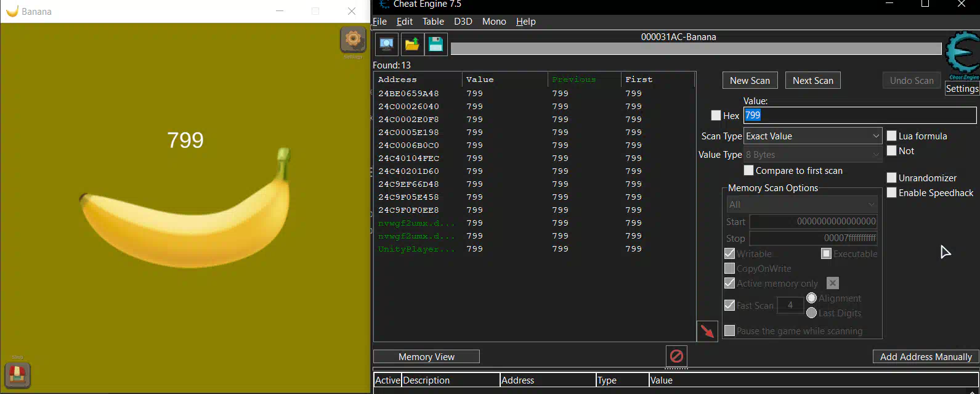The height and width of the screenshot is (394, 980).
Task: Click the scan progress bar
Action: click(696, 49)
